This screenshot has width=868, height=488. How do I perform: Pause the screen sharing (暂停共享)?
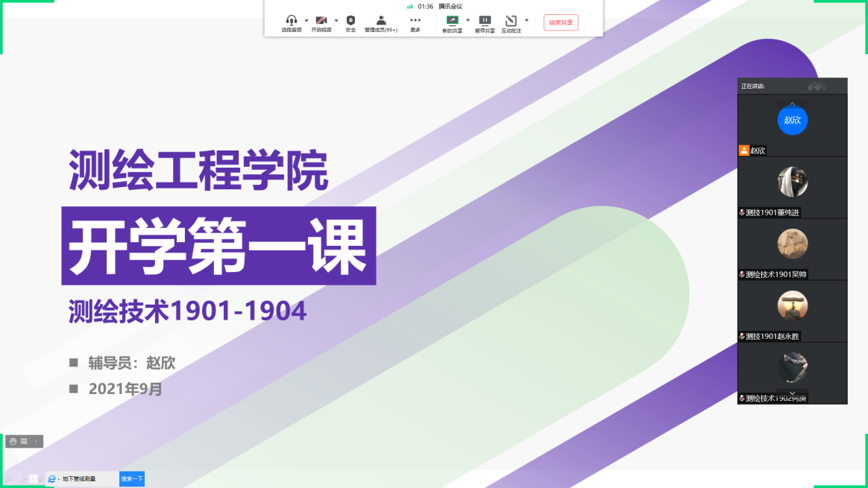pos(485,21)
